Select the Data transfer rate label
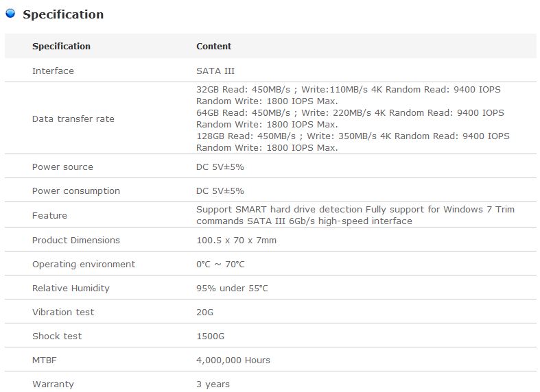This screenshot has height=392, width=540. [73, 119]
